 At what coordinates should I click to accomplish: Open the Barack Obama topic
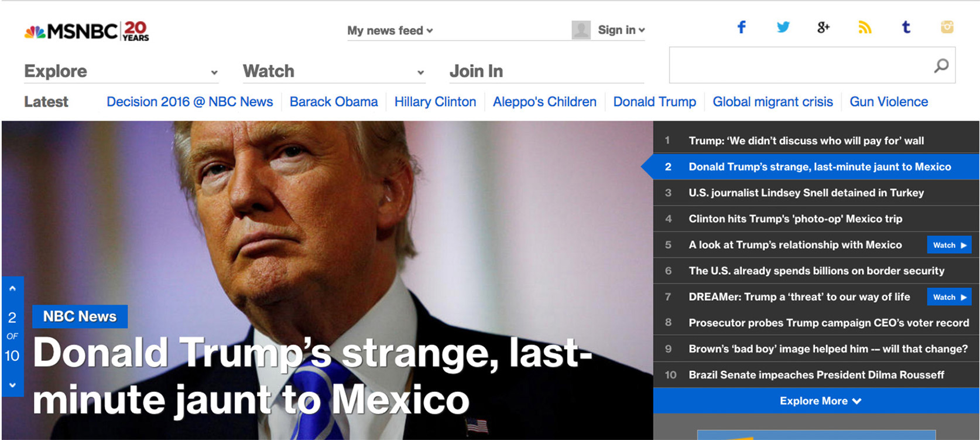(x=334, y=102)
